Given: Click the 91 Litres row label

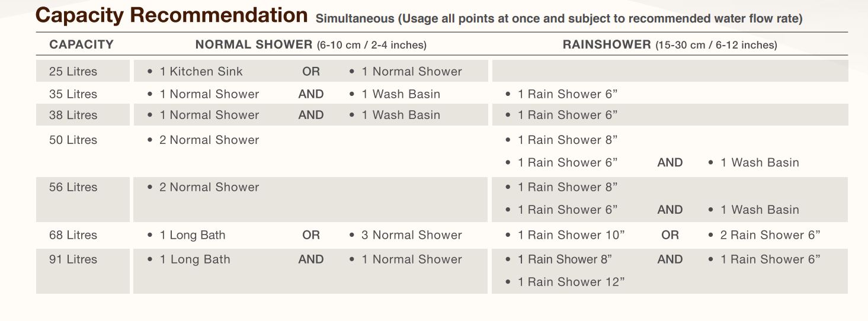Looking at the screenshot, I should (x=73, y=259).
